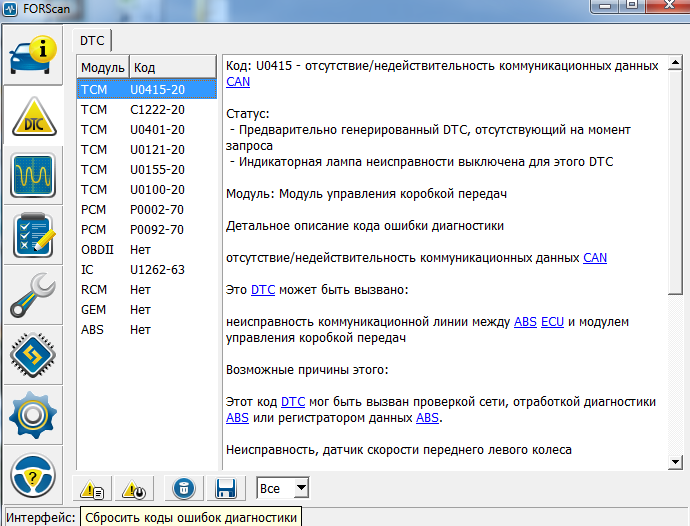Click the 'Интерфейс:' status bar label

[x=40, y=518]
